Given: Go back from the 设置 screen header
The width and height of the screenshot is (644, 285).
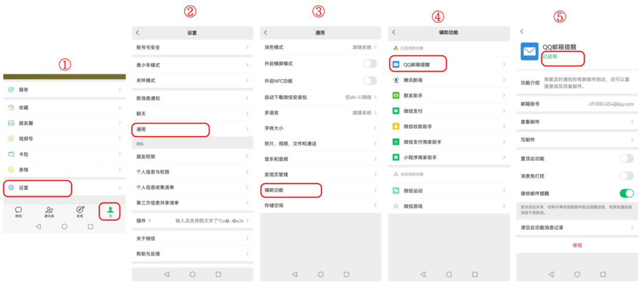Looking at the screenshot, I should click(138, 32).
